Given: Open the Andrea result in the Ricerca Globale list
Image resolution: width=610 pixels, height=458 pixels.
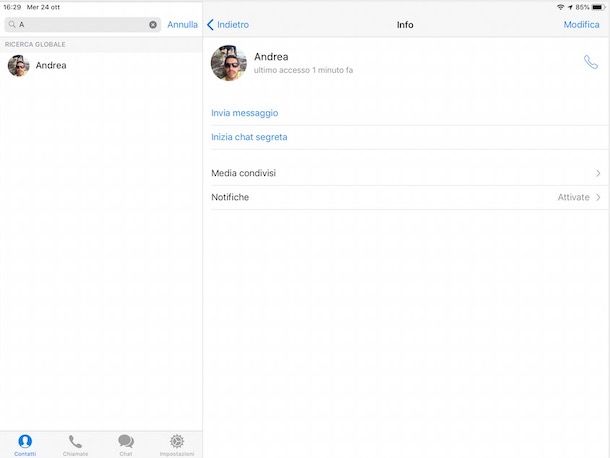Looking at the screenshot, I should coord(101,65).
